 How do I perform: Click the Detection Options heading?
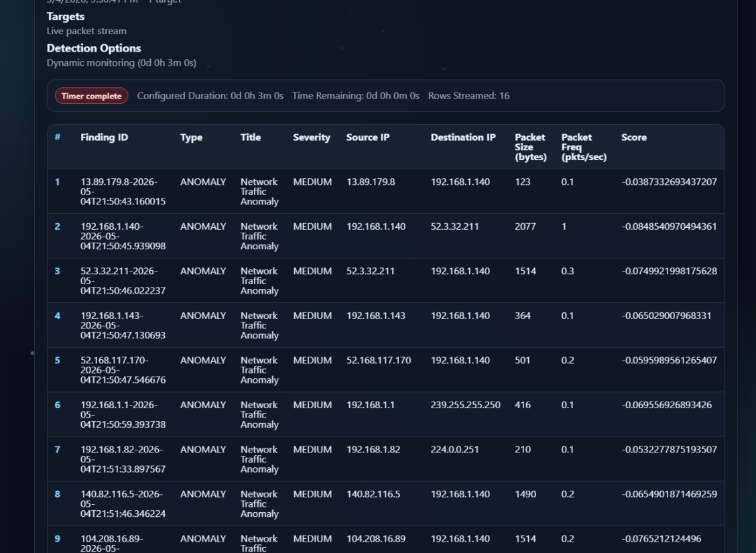pos(94,48)
